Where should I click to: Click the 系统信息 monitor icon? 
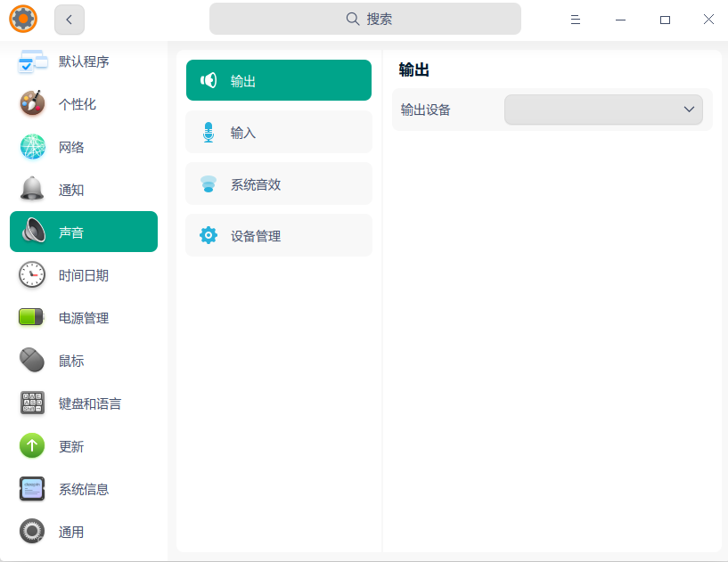pos(32,489)
